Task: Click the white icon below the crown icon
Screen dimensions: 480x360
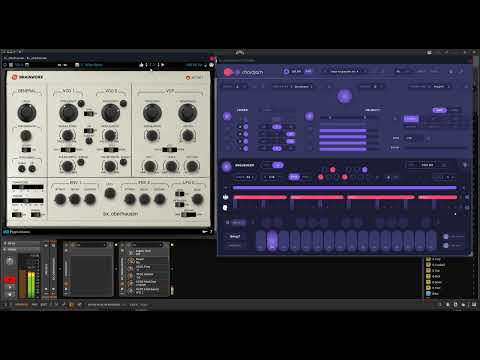Action: click(225, 208)
